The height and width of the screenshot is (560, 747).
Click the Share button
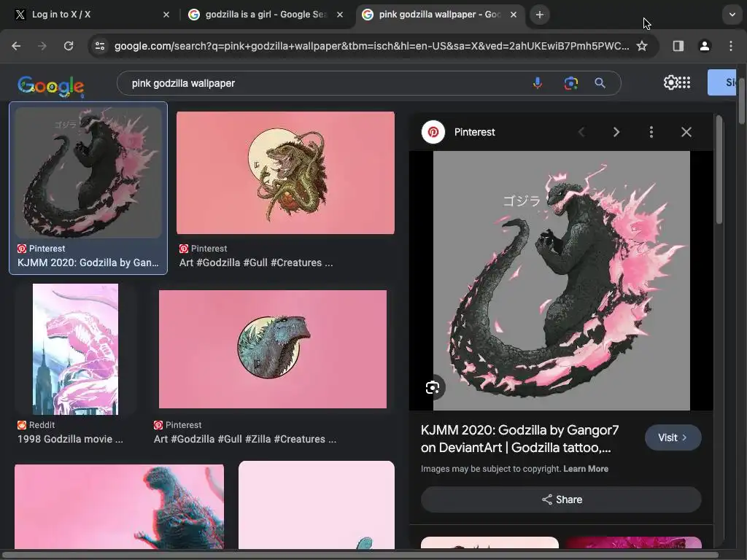[561, 499]
